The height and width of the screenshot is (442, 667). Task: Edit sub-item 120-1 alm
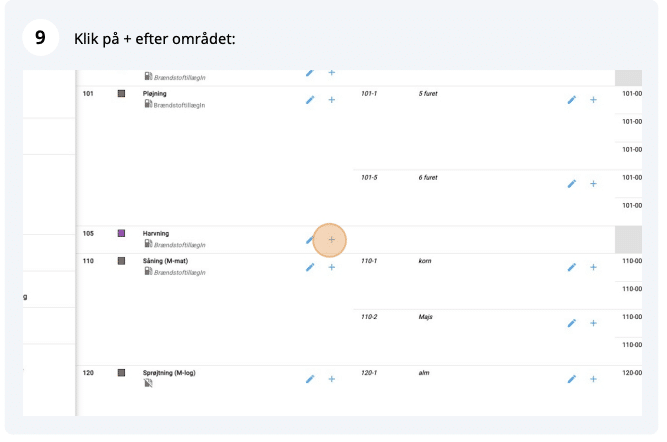click(572, 379)
